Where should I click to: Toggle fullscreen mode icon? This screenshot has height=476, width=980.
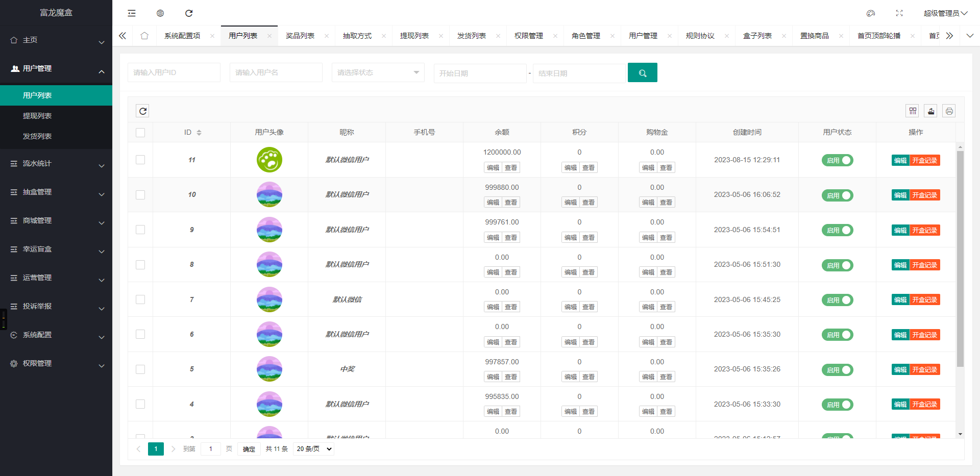click(x=899, y=13)
